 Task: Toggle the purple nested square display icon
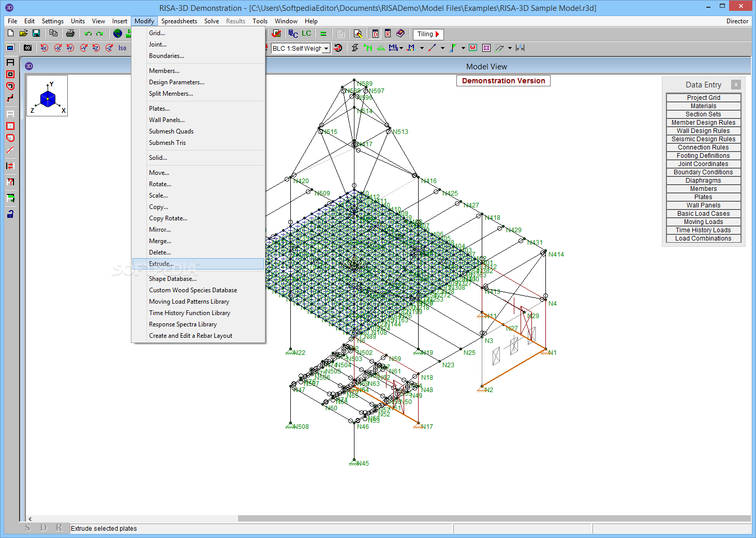click(486, 48)
